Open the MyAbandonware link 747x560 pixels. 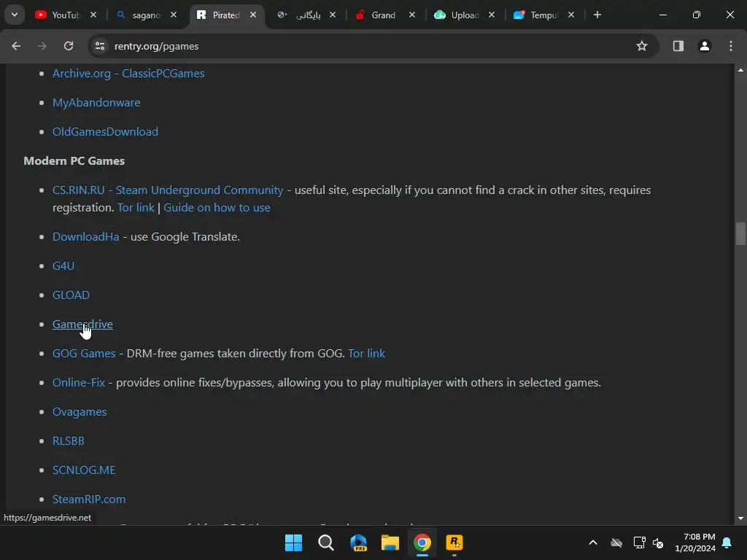96,102
